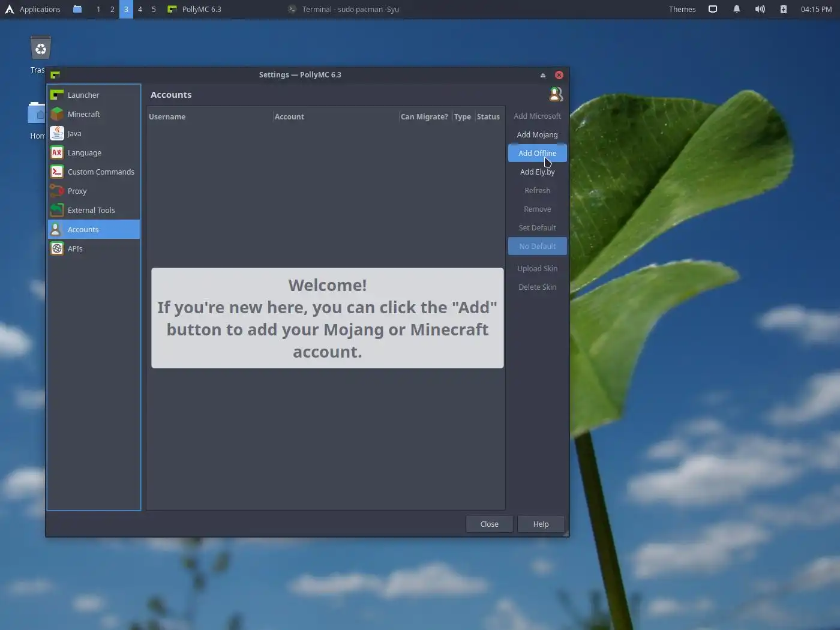The height and width of the screenshot is (630, 840).
Task: Click the accounts avatar icon in the header
Action: click(556, 94)
